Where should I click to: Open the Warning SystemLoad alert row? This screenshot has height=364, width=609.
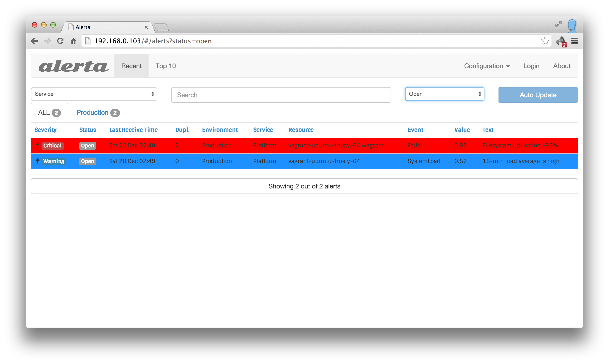(304, 161)
